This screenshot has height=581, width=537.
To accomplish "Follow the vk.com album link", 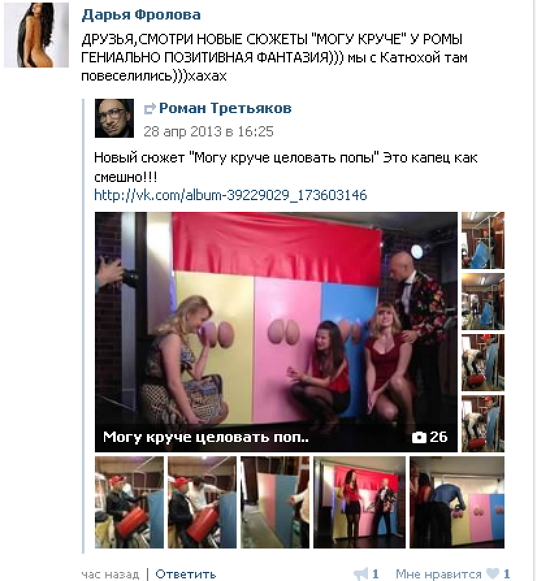I will click(x=231, y=195).
